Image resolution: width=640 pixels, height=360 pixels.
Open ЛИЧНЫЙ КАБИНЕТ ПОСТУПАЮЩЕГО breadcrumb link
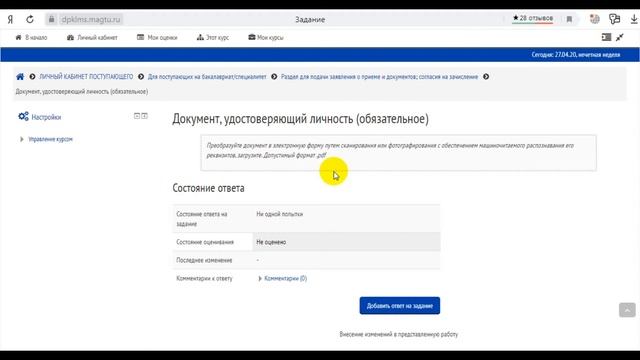tap(86, 77)
